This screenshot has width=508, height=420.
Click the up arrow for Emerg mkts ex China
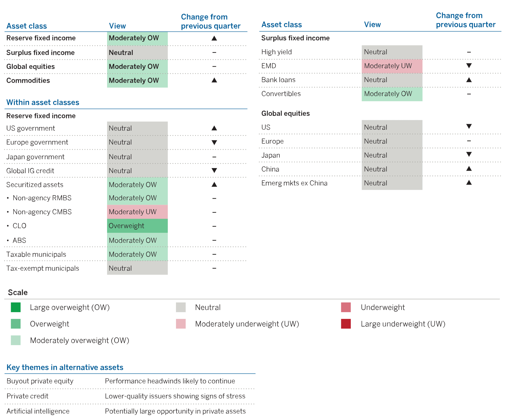(x=469, y=183)
